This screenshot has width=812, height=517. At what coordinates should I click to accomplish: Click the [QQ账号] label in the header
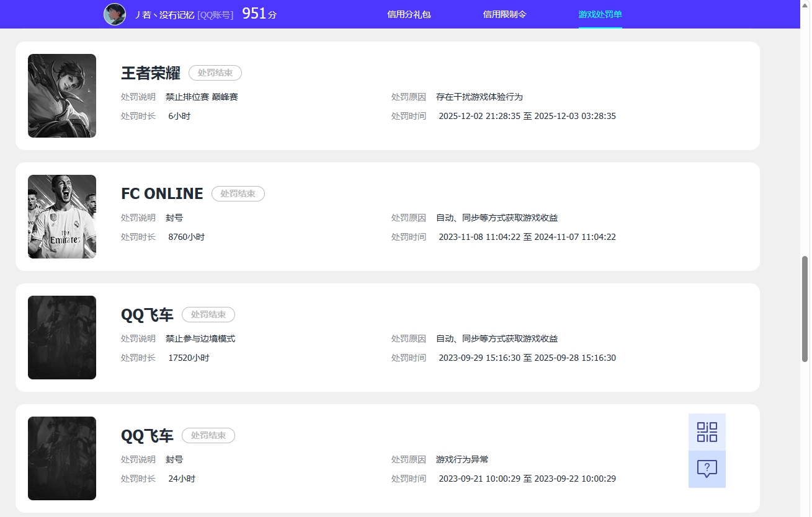tap(215, 15)
